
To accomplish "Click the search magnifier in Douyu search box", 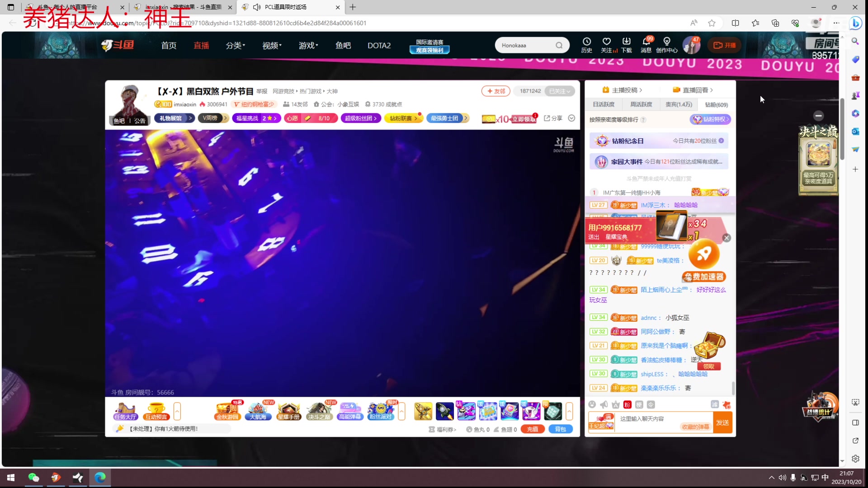I will coord(559,45).
